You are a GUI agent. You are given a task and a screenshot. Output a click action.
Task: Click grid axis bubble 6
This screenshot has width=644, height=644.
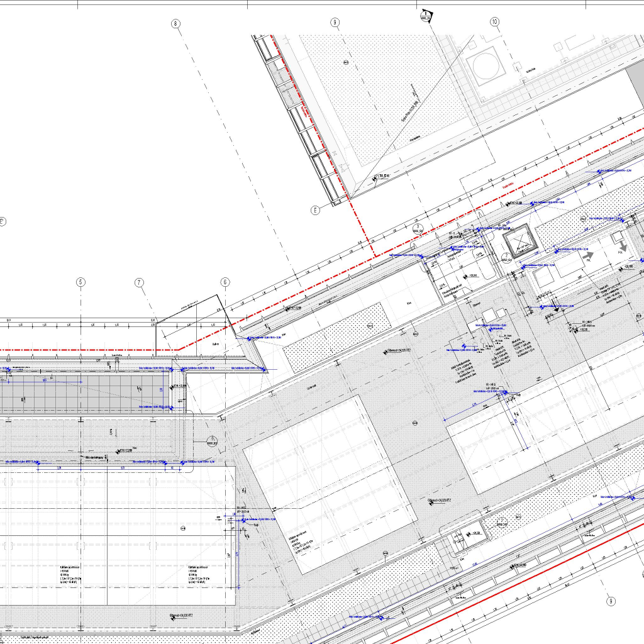coord(225,282)
